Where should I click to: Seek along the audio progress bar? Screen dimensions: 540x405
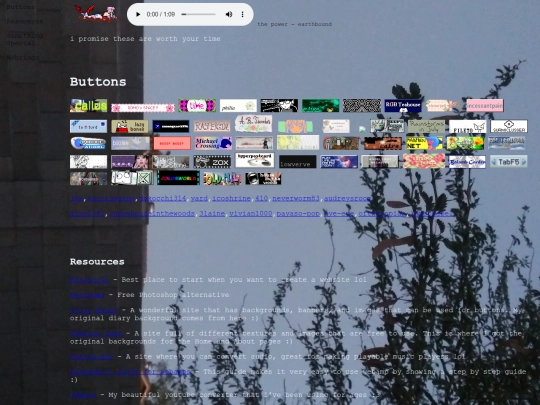198,14
